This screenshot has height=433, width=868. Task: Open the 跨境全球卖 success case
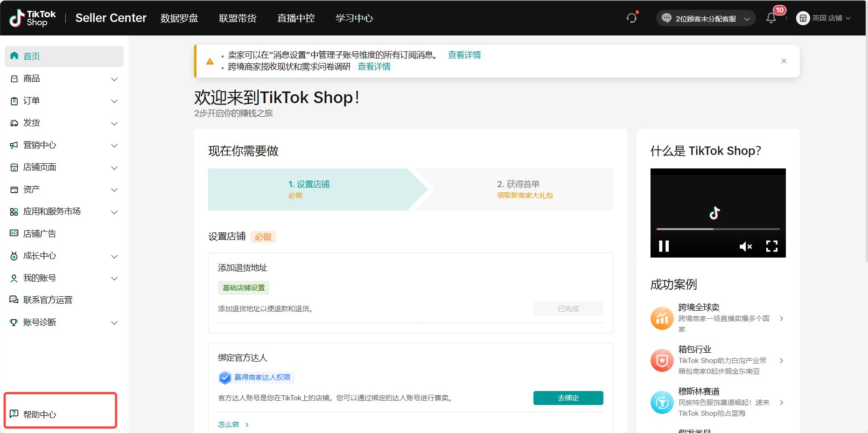coord(718,318)
